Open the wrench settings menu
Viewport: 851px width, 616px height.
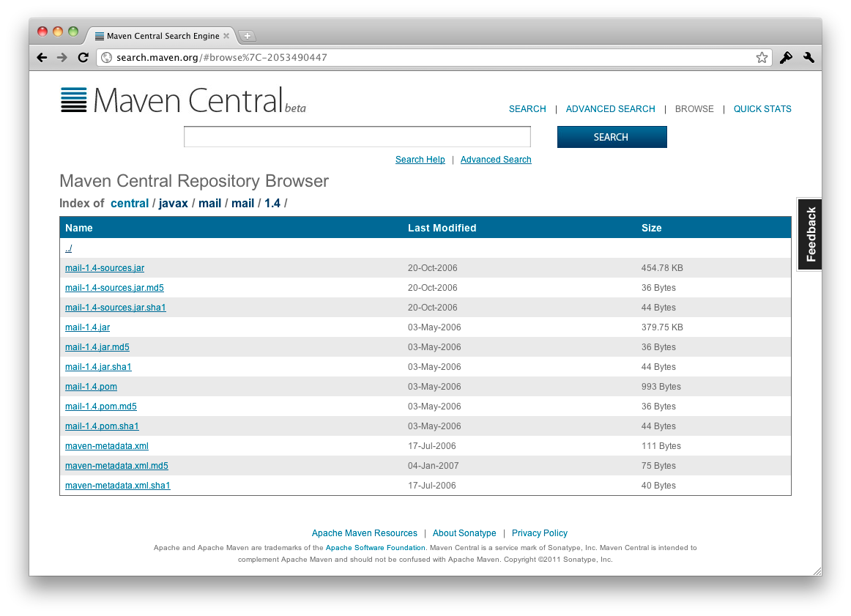point(809,57)
